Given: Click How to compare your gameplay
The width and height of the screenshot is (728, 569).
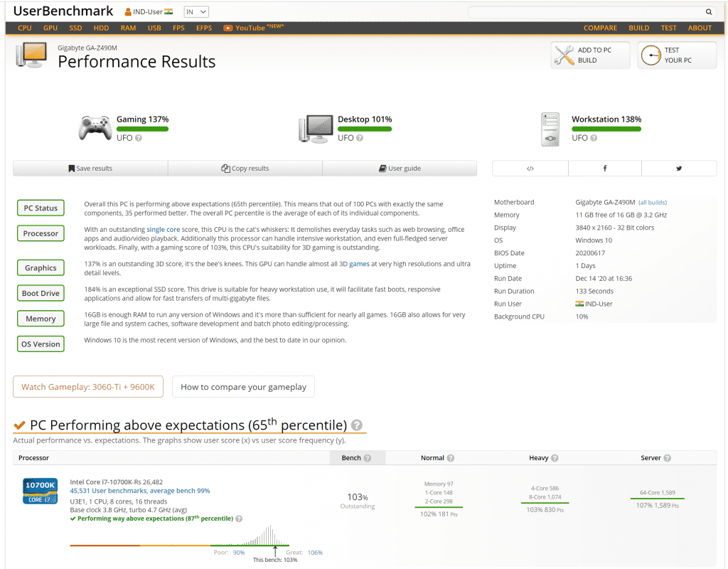Looking at the screenshot, I should pos(243,387).
